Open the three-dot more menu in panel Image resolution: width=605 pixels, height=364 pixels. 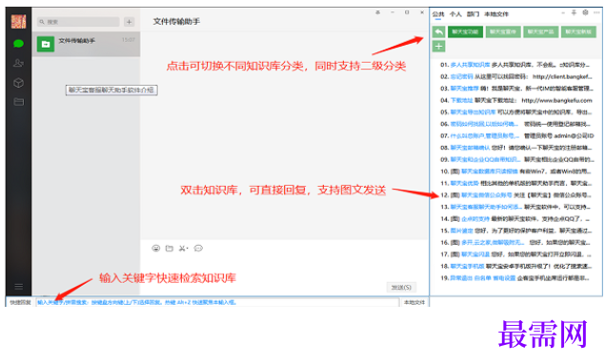[x=596, y=12]
